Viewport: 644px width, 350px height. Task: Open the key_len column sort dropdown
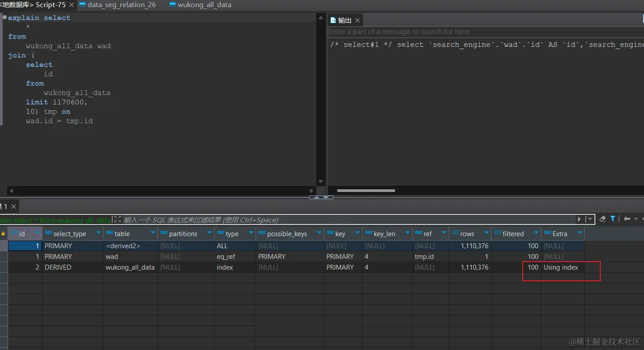pyautogui.click(x=408, y=233)
